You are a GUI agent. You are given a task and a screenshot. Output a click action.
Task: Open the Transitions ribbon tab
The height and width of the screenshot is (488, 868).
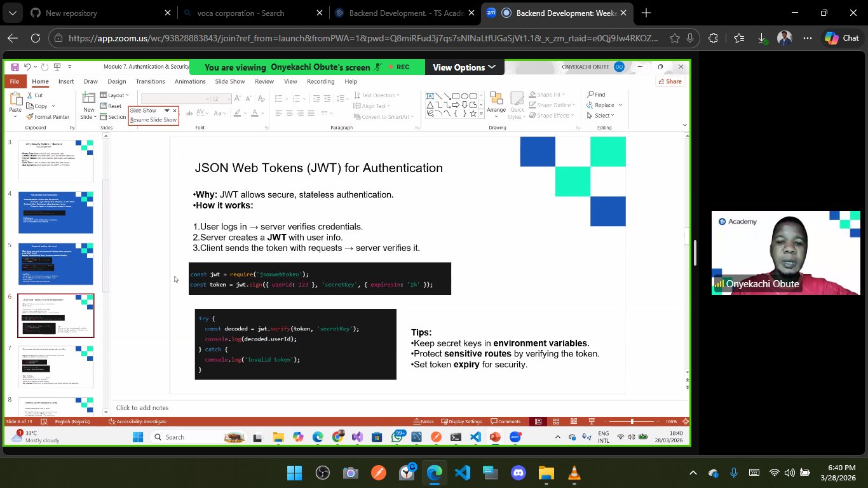tap(150, 81)
